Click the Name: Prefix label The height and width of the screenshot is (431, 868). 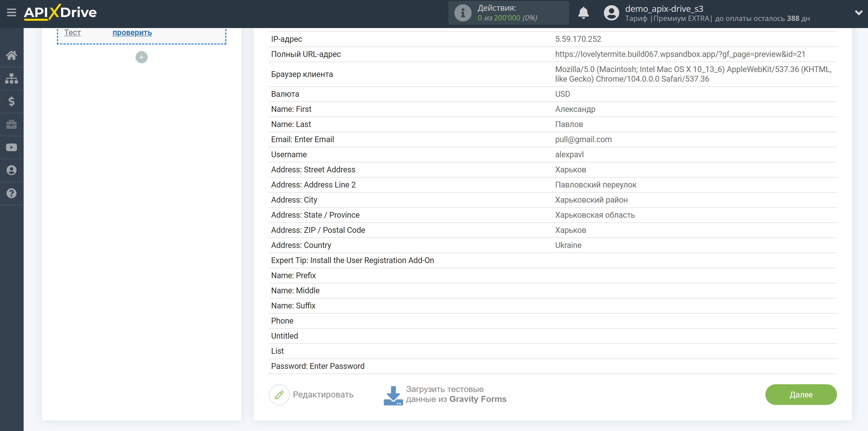293,275
